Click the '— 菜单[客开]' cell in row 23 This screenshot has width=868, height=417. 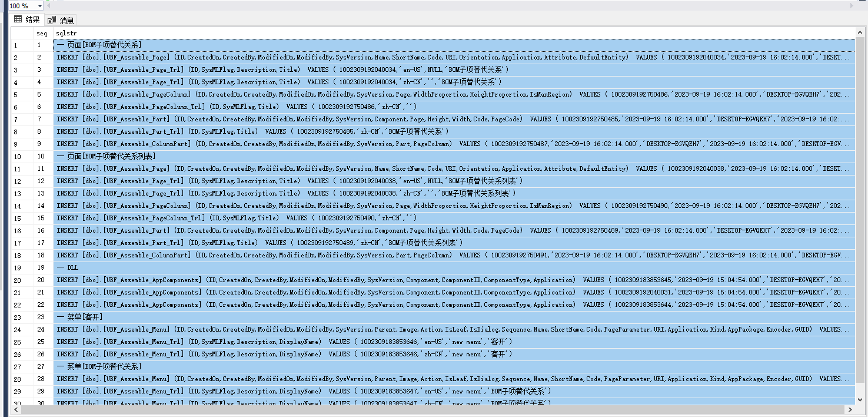[x=79, y=317]
